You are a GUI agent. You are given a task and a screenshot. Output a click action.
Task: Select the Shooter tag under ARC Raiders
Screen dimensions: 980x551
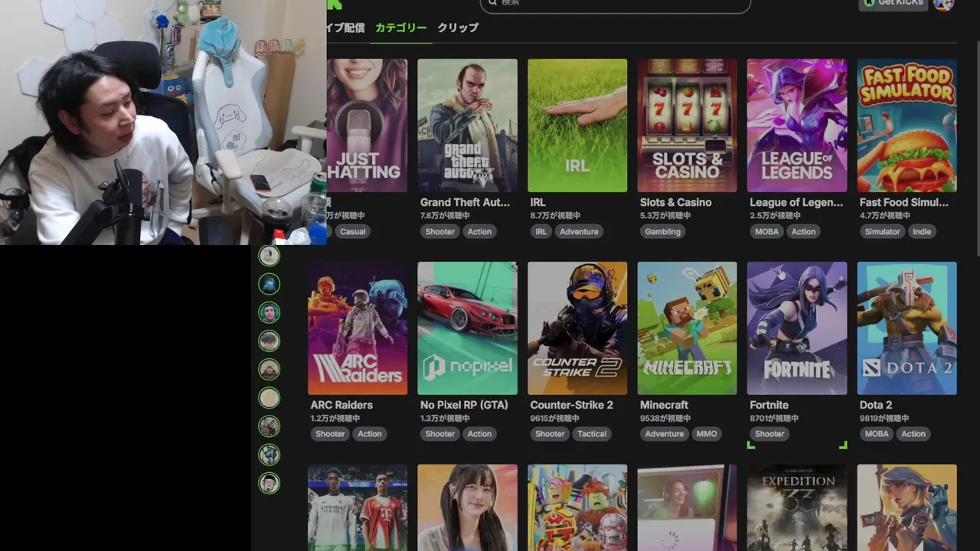(330, 434)
